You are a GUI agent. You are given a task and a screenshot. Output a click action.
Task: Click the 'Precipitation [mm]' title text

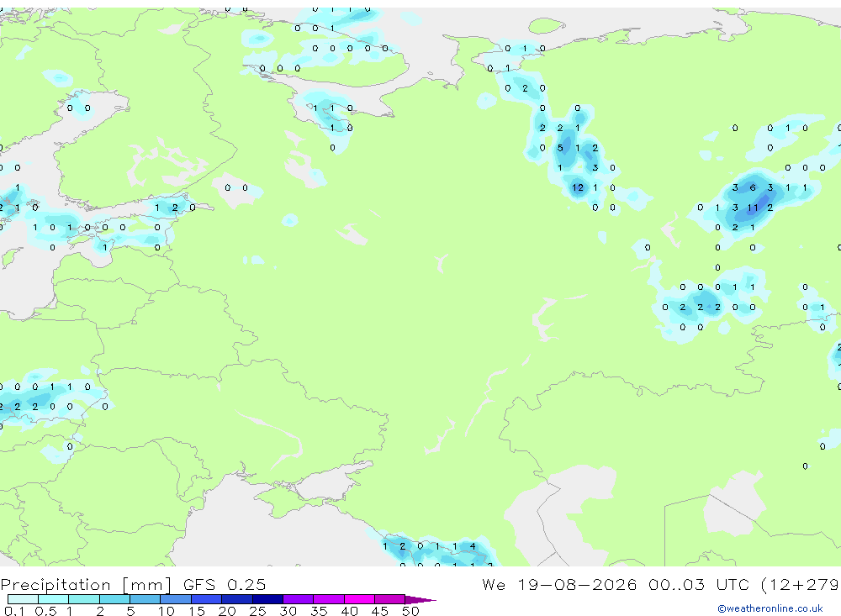coord(87,585)
